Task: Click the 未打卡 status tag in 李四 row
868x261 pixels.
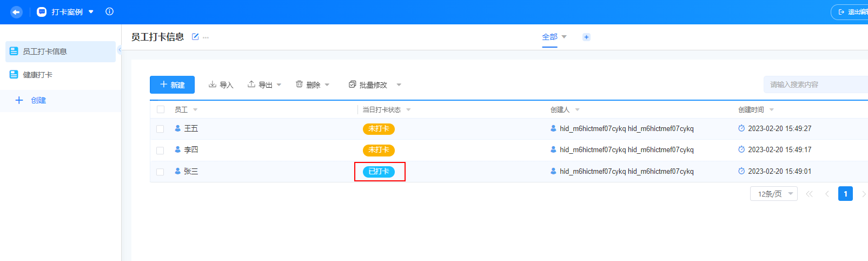Action: point(379,150)
